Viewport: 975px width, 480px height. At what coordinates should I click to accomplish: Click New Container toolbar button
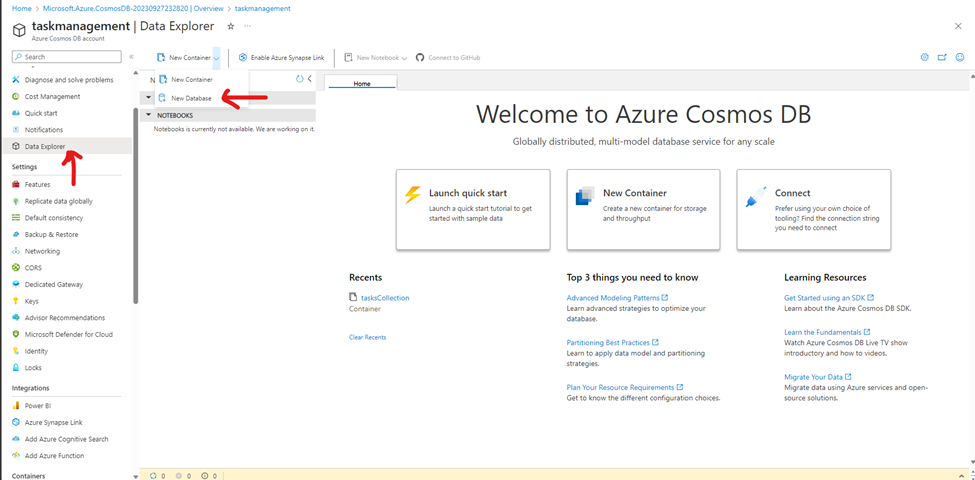click(x=184, y=57)
